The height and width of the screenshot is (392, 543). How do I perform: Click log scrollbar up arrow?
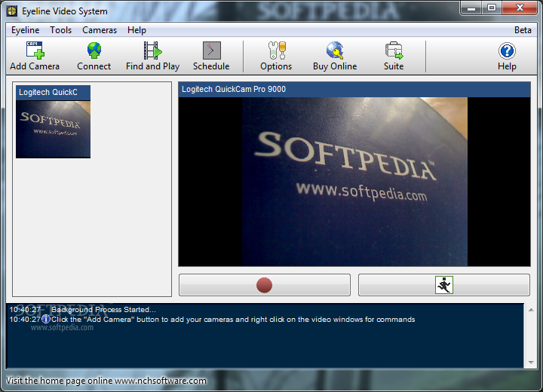[x=531, y=310]
